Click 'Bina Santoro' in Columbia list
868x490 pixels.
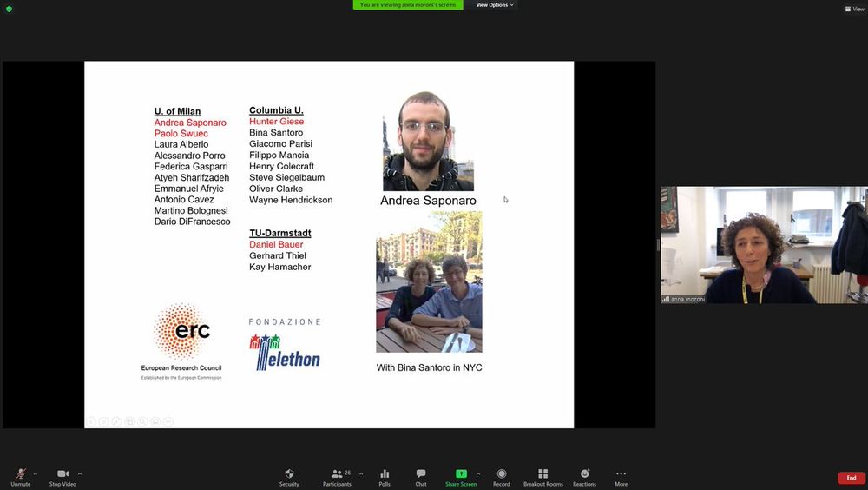click(x=276, y=132)
